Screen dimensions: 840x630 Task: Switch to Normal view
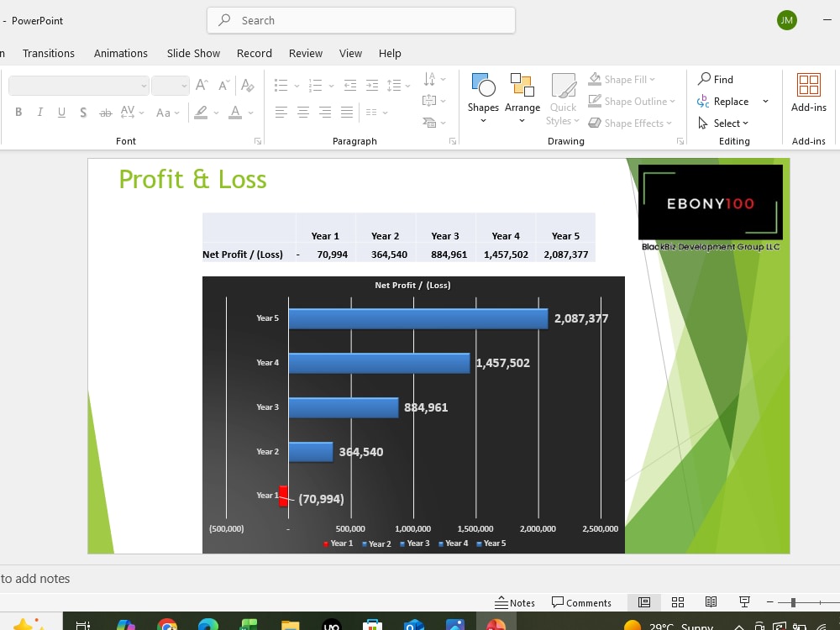point(644,602)
